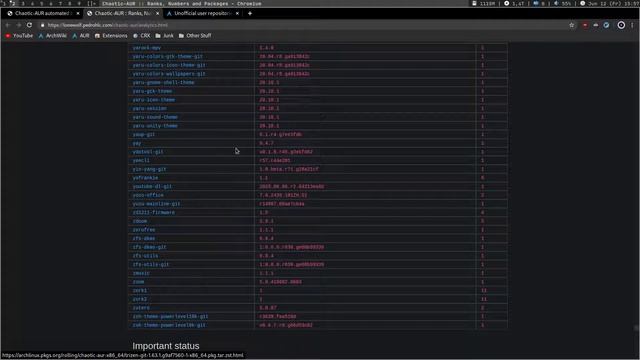Open the yaru-colors-icon-theme-git package link

pos(169,65)
